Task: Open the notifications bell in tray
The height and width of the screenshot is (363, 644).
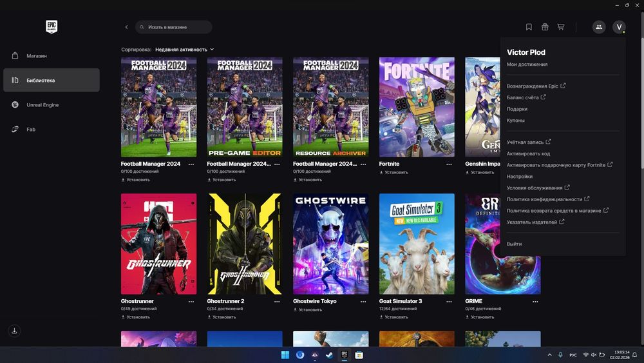Action: coord(634,355)
